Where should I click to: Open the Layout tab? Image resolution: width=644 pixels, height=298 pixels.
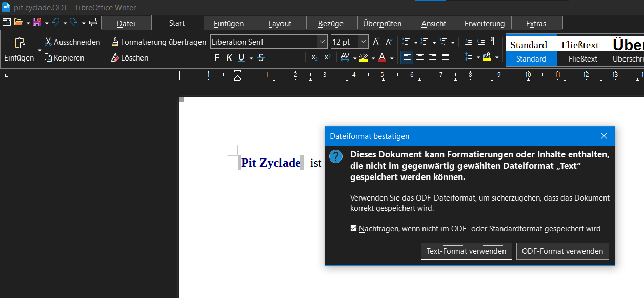click(280, 23)
